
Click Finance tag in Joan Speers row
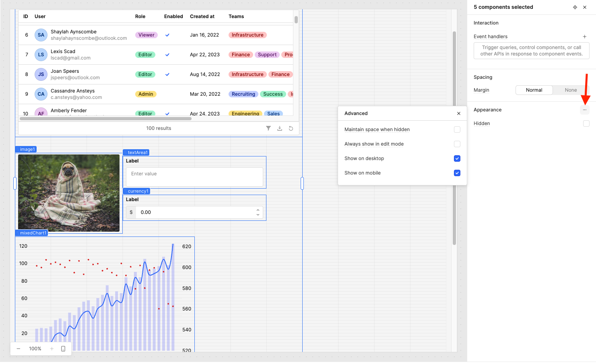[x=280, y=74]
